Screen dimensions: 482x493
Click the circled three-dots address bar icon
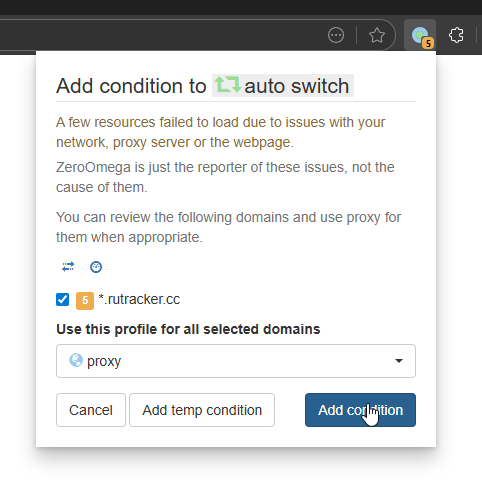click(336, 35)
